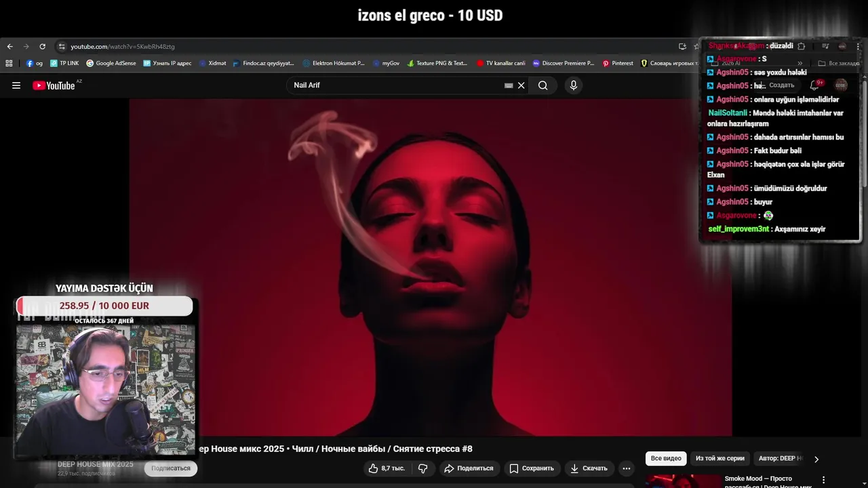This screenshot has width=868, height=488.
Task: Open the Discover Premiere P... bookmark
Action: 563,63
